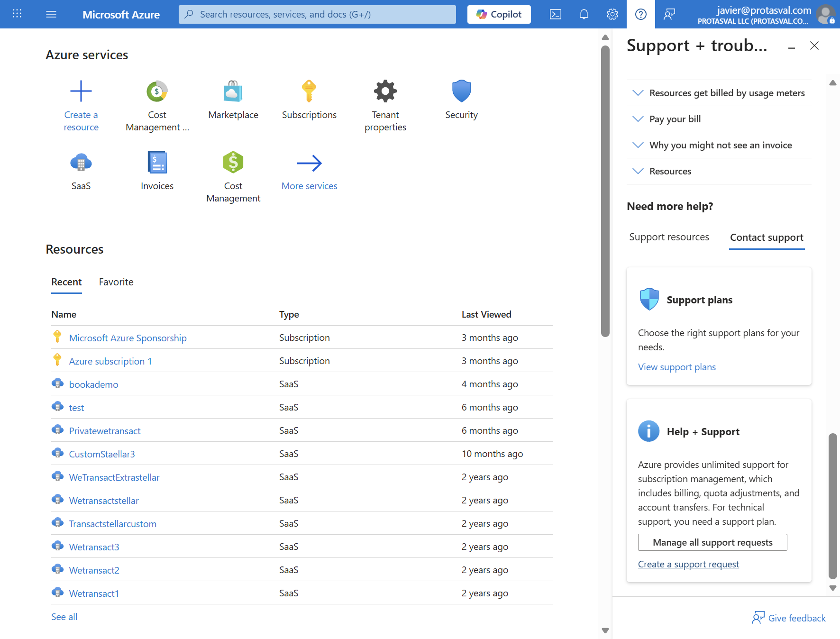
Task: Click Manage all support requests button
Action: pyautogui.click(x=712, y=542)
